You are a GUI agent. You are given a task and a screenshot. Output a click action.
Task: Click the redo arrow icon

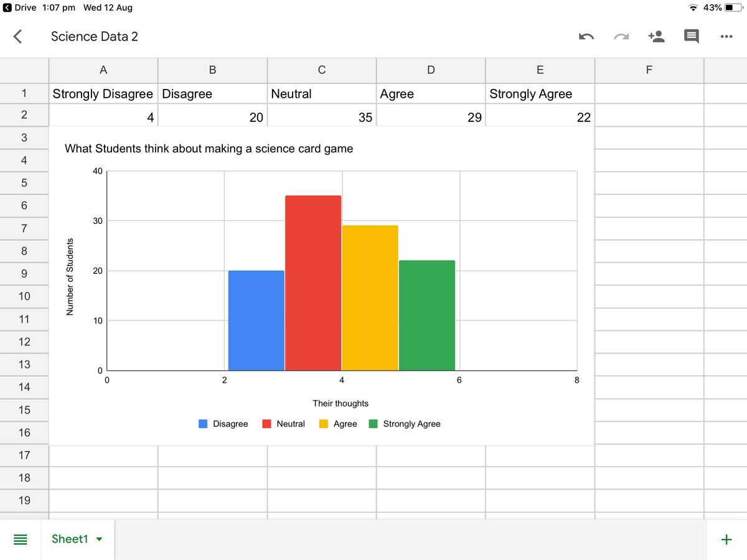pyautogui.click(x=622, y=37)
